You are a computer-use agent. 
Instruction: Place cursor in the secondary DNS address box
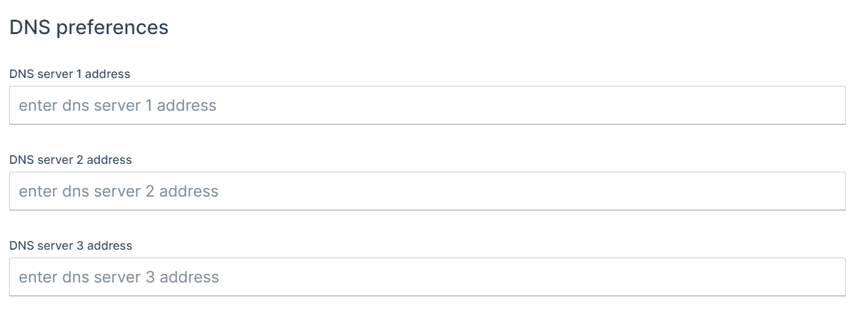click(x=427, y=191)
